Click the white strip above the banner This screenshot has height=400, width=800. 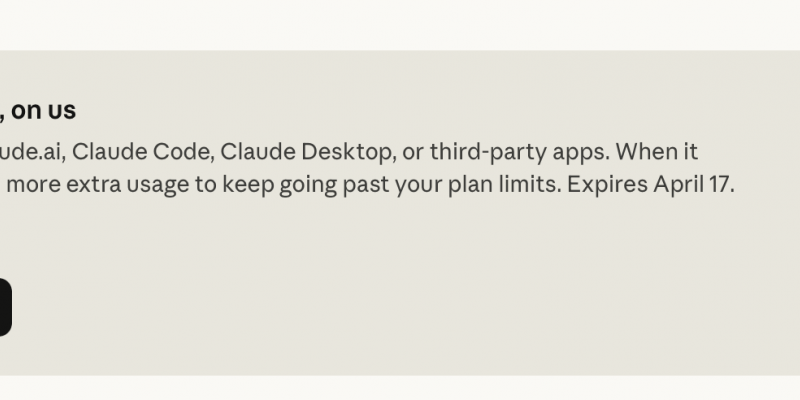(400, 24)
